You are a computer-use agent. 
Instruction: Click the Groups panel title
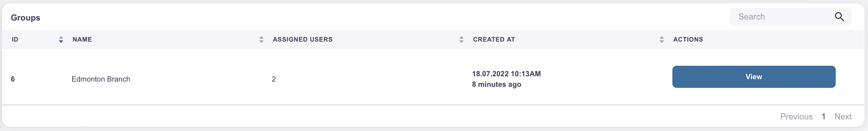tap(25, 18)
